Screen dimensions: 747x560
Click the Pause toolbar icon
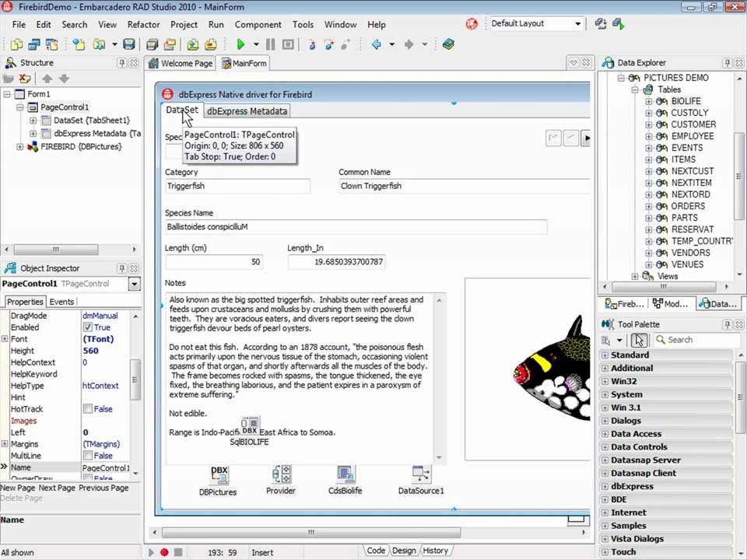coord(270,44)
